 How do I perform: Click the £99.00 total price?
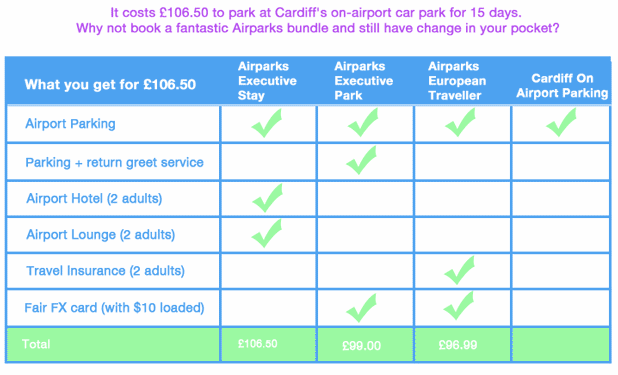[x=361, y=346]
